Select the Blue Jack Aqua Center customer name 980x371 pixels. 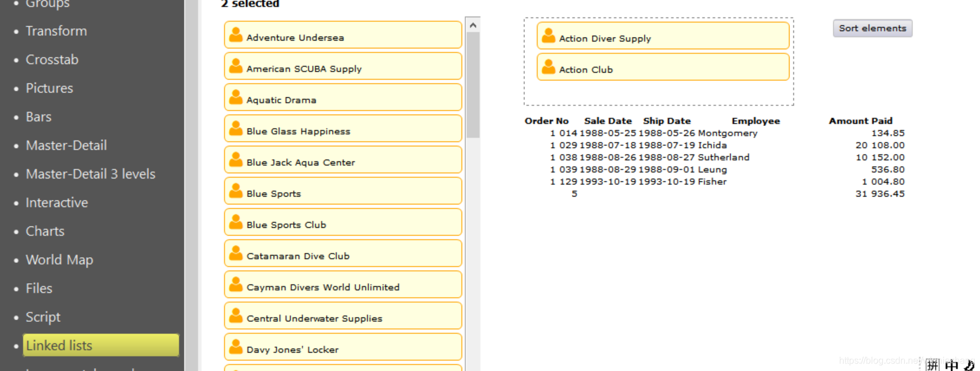click(301, 162)
